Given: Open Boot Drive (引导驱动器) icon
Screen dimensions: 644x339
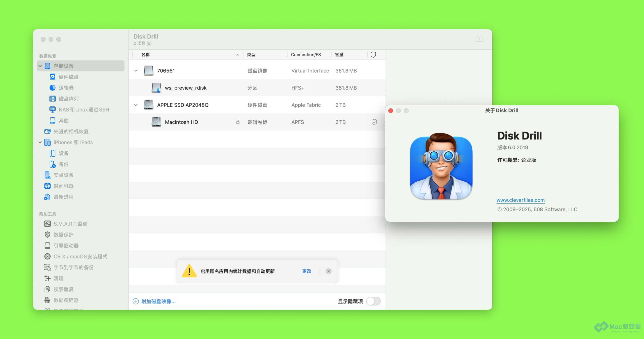Looking at the screenshot, I should pos(47,245).
